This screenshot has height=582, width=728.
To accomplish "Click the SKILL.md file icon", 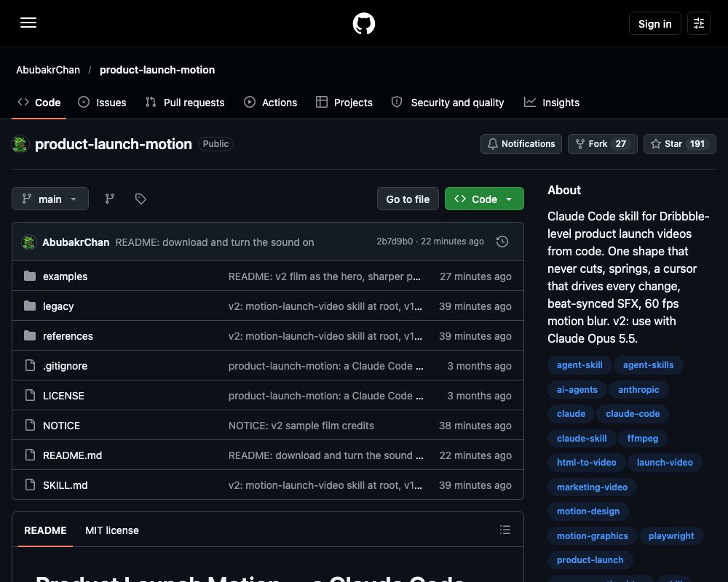I will click(30, 485).
